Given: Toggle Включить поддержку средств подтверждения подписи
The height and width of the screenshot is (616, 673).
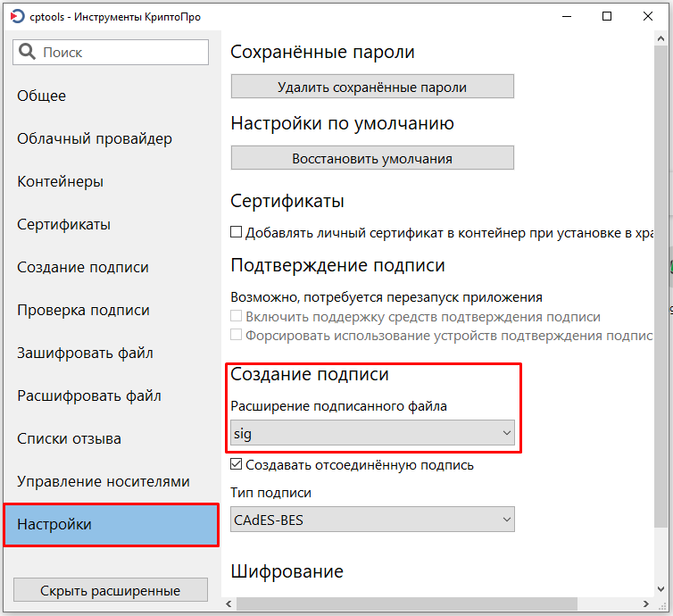Looking at the screenshot, I should tap(237, 317).
